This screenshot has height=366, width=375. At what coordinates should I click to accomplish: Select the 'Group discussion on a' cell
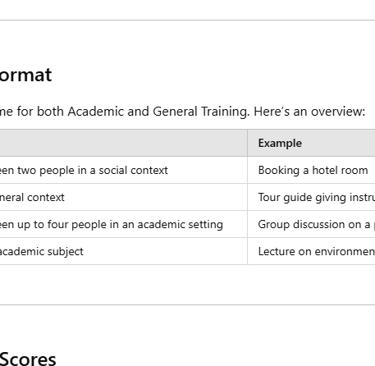coord(311,224)
